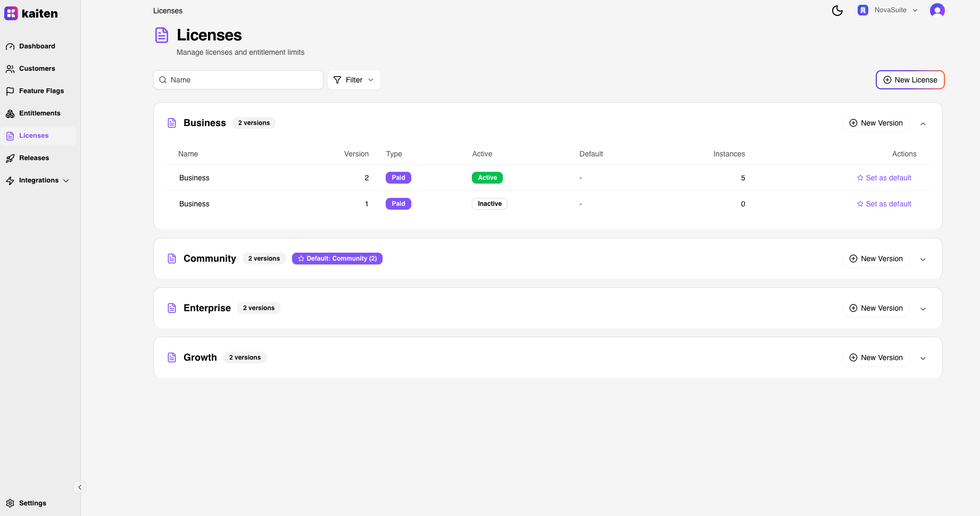This screenshot has width=980, height=516.
Task: Click the Licenses page header icon
Action: [162, 35]
